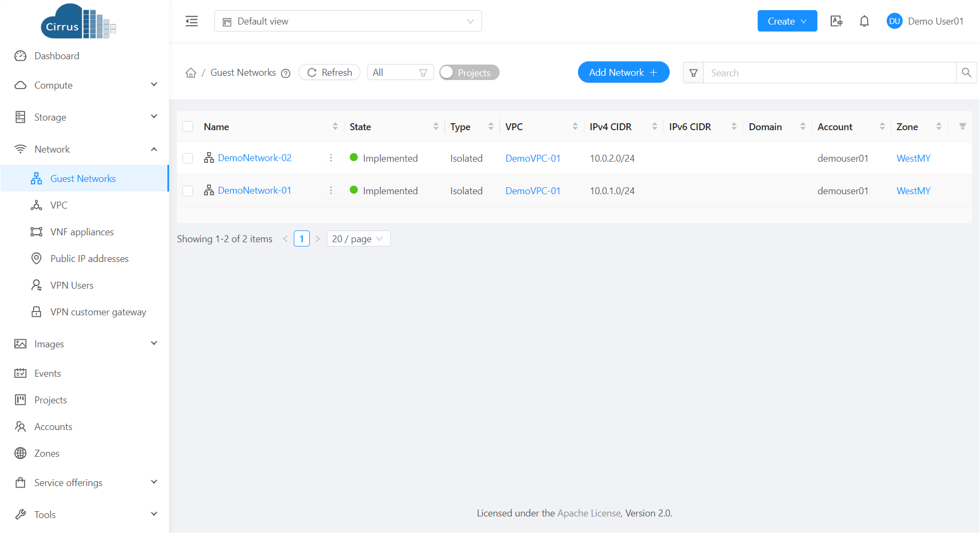Open the search filter funnel icon

tap(693, 73)
